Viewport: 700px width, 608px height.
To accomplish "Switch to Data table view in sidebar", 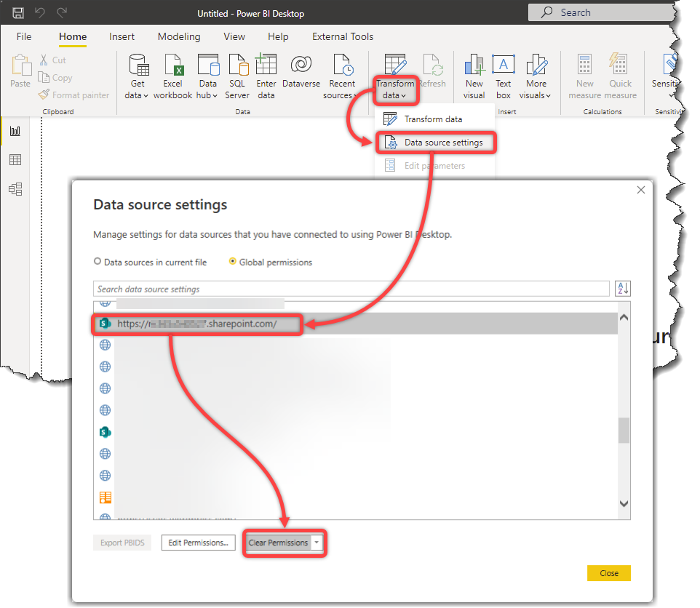I will click(15, 160).
